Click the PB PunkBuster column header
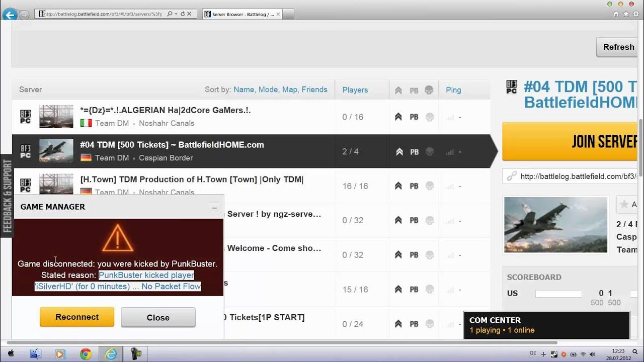 414,90
